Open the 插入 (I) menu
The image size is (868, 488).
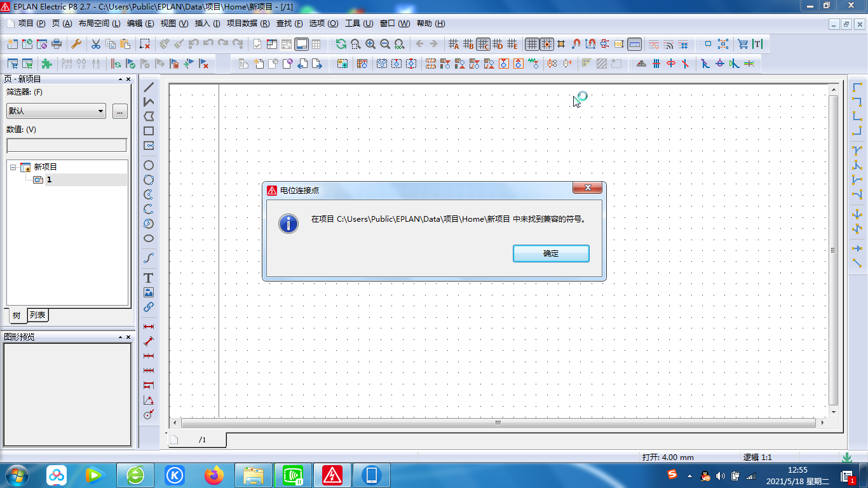207,24
